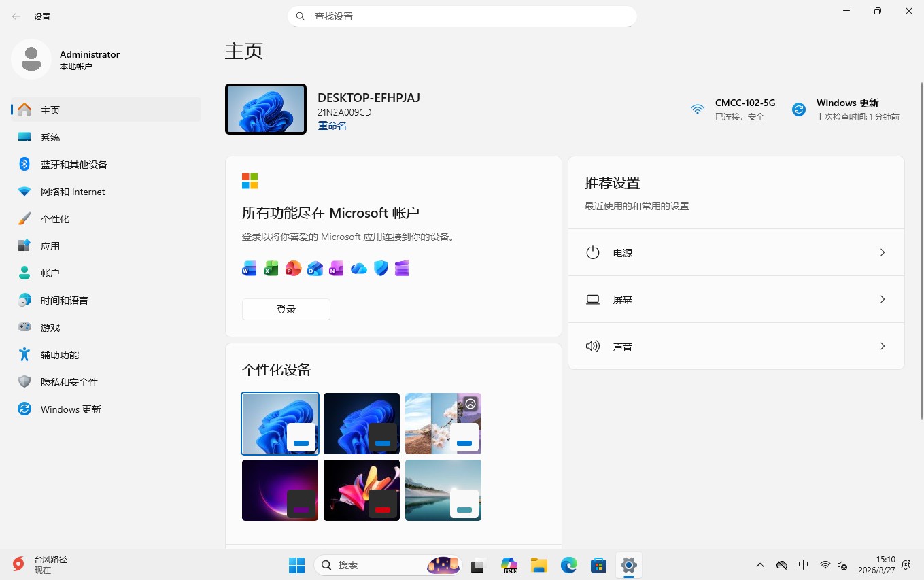Open Windows 更新 in the sidebar
This screenshot has width=924, height=580.
106,409
